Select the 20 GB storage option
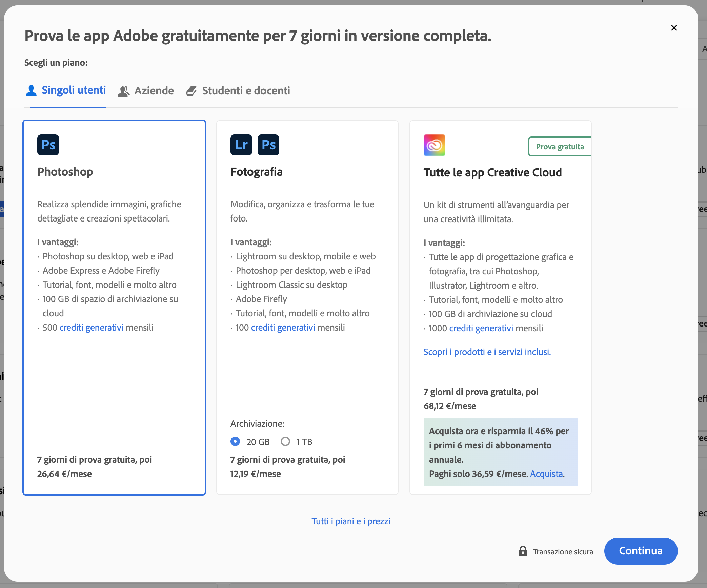The height and width of the screenshot is (588, 707). pyautogui.click(x=235, y=441)
